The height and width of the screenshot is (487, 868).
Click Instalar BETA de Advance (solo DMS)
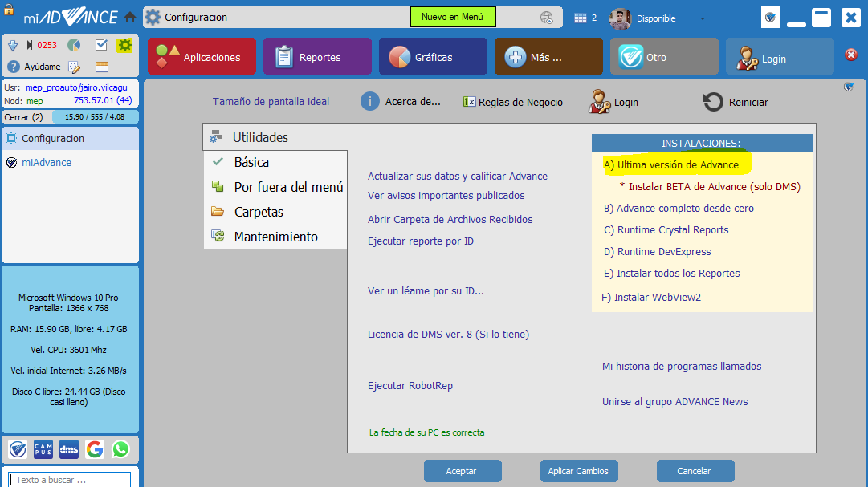tap(710, 186)
